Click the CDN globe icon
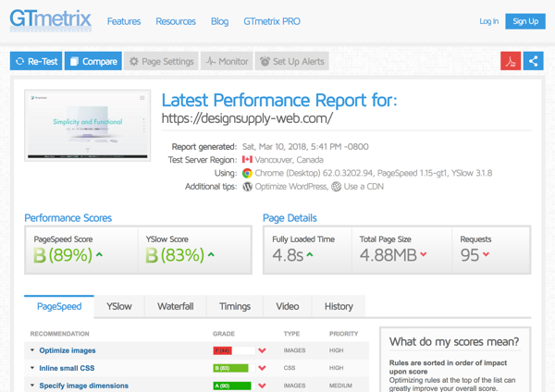The height and width of the screenshot is (392, 555). click(x=337, y=187)
